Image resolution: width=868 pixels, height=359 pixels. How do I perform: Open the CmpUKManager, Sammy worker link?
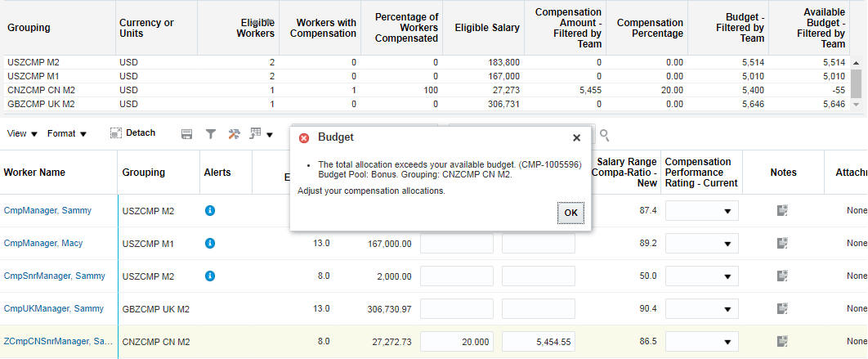pos(54,308)
